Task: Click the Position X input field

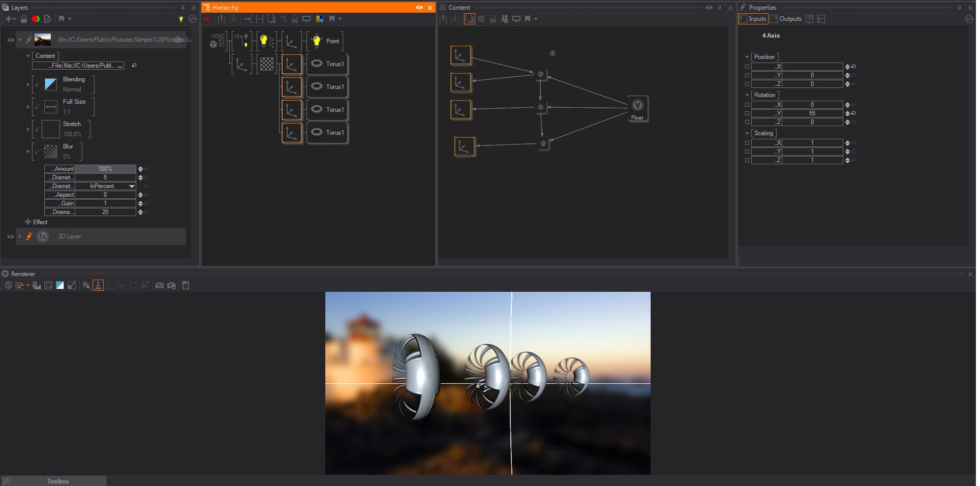Action: 812,67
